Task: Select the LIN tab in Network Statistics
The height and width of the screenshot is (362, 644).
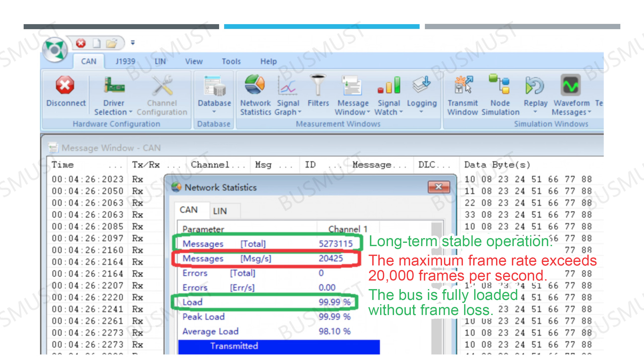Action: coord(220,211)
